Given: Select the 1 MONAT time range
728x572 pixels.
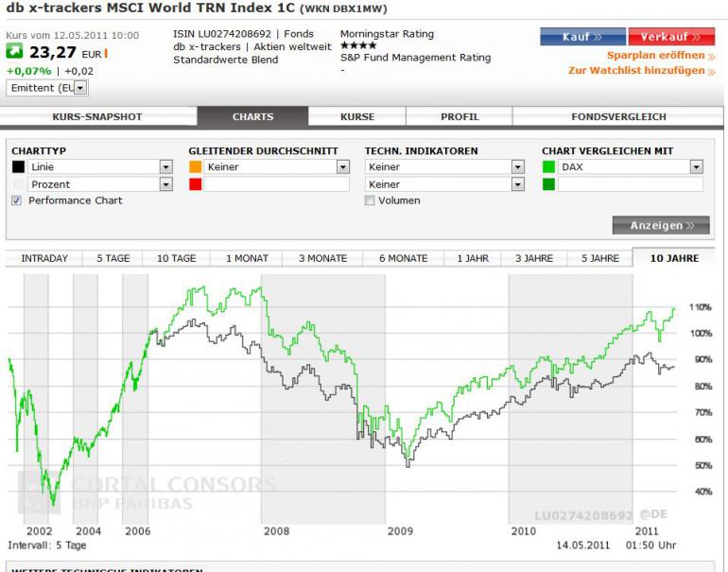Looking at the screenshot, I should pyautogui.click(x=247, y=258).
